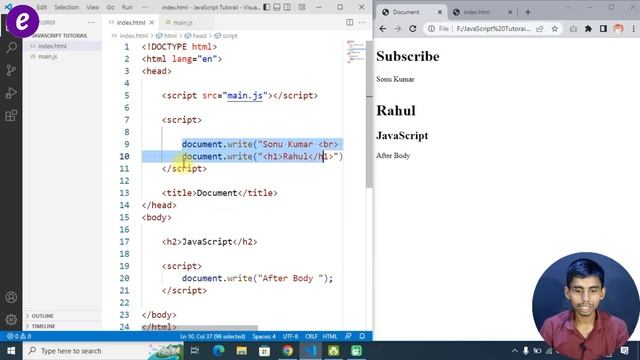Open the Run menu
This screenshot has height=360, width=640.
point(127,7)
